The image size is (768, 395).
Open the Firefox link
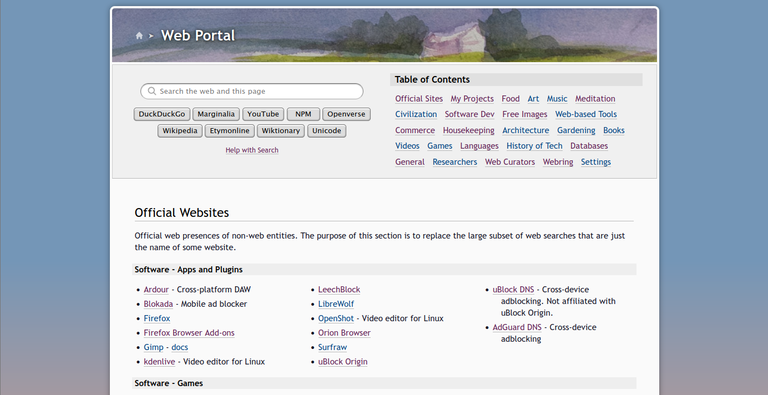(x=157, y=319)
